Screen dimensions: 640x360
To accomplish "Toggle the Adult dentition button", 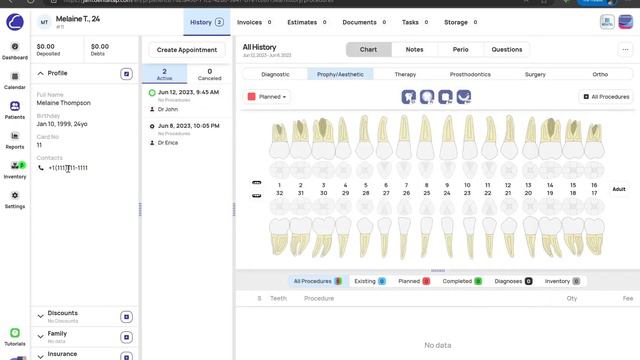I will click(619, 189).
